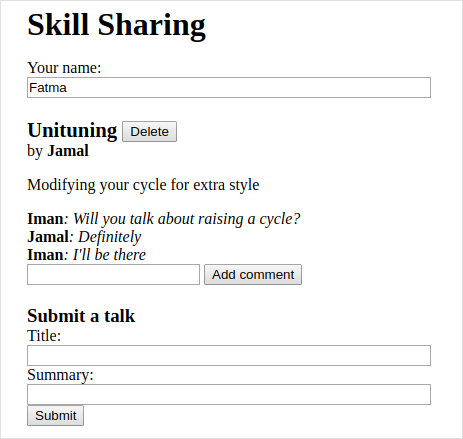Click the comment text field
The width and height of the screenshot is (463, 439).
point(113,275)
